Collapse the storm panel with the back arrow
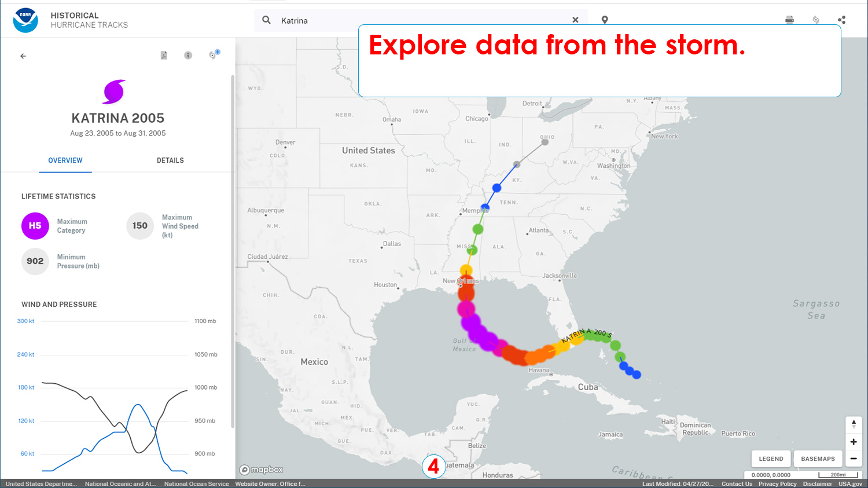Viewport: 868px width, 488px height. click(x=23, y=56)
